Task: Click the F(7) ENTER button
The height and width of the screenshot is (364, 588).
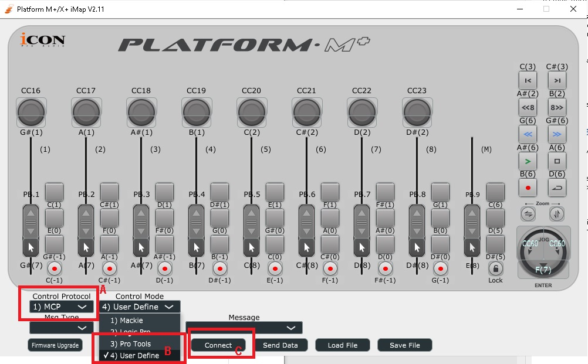Action: point(543,270)
